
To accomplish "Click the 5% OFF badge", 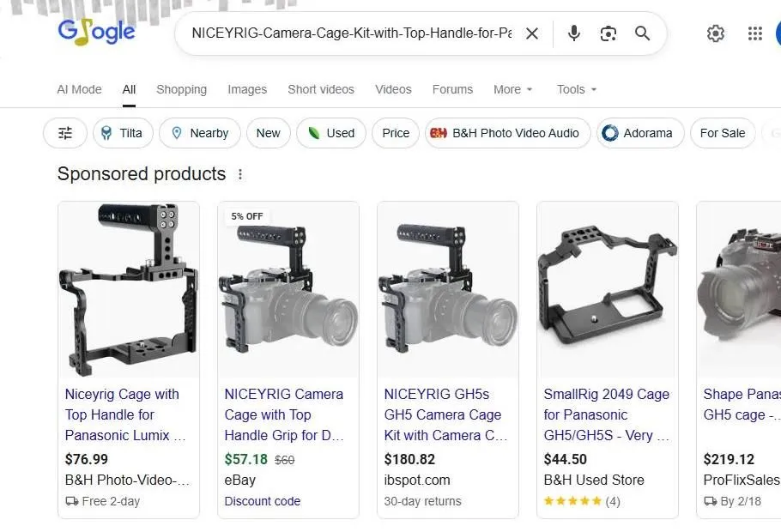I will [247, 216].
